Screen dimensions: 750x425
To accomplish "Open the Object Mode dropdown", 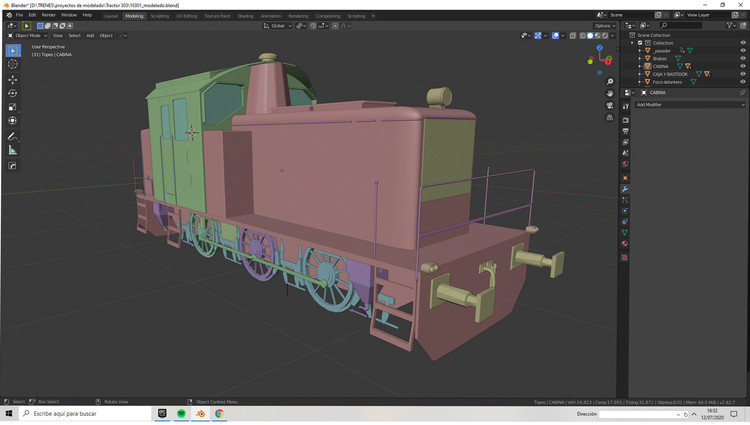I will tap(28, 35).
